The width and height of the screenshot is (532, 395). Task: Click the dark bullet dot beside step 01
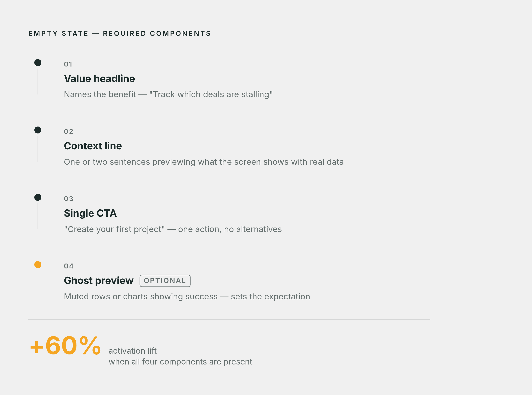[38, 63]
